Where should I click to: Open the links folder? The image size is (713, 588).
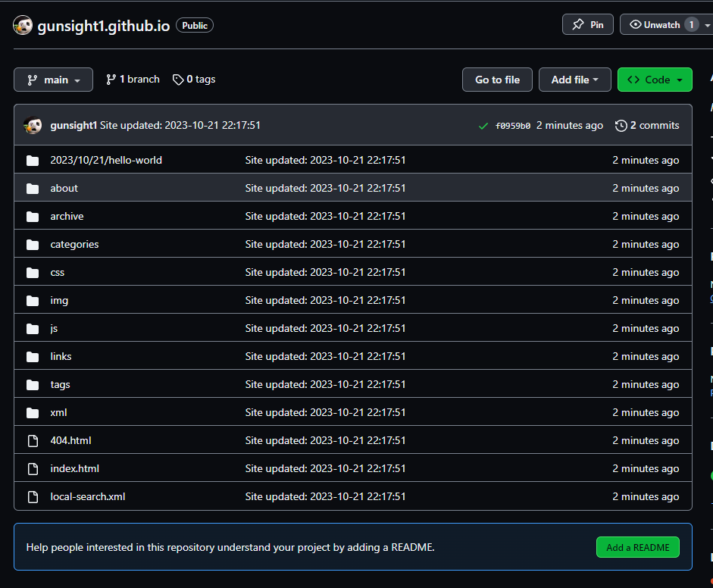[x=61, y=357]
